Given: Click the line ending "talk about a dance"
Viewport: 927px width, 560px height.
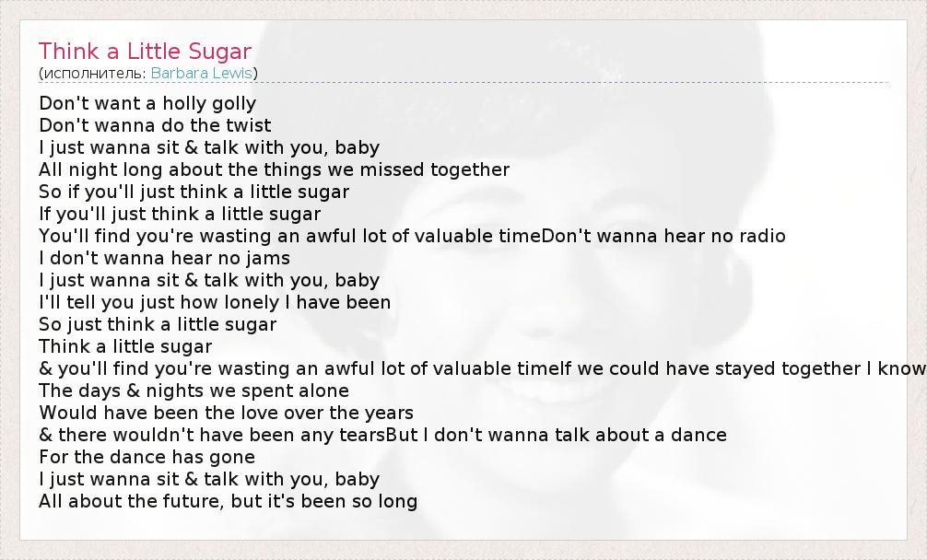Looking at the screenshot, I should (382, 435).
